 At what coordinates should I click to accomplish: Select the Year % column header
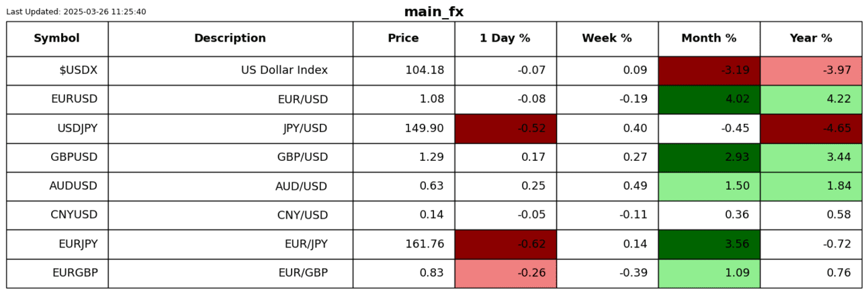coord(811,38)
